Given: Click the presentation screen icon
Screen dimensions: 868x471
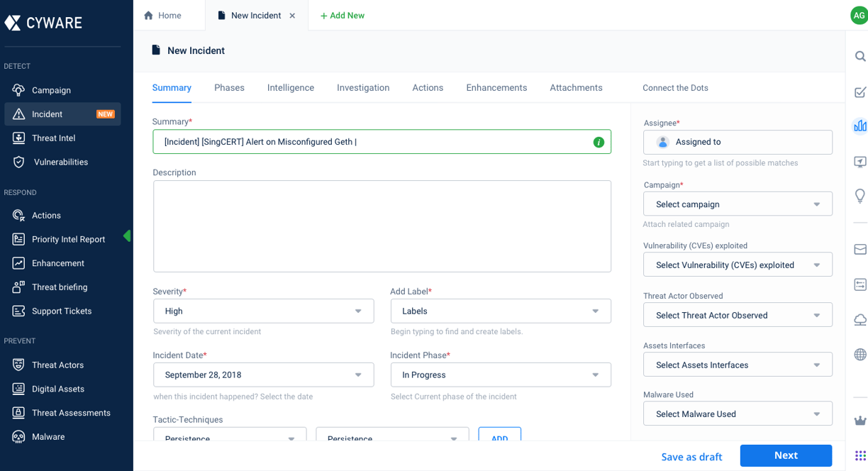Looking at the screenshot, I should (x=860, y=162).
